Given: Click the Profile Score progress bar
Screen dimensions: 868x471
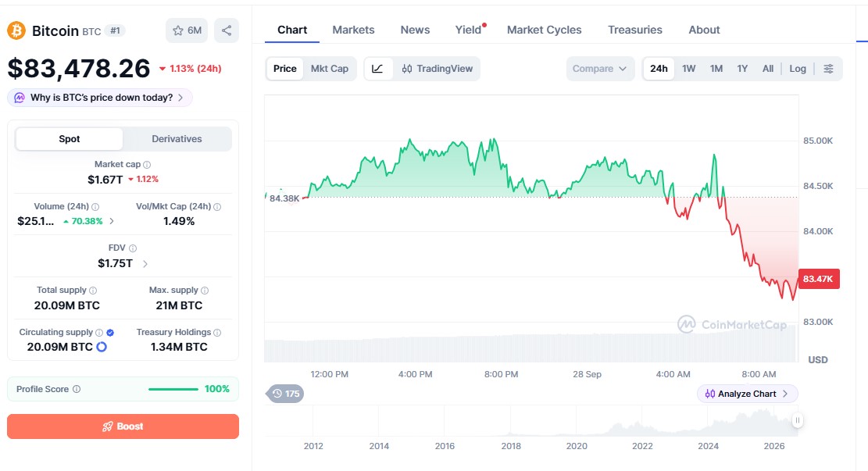Looking at the screenshot, I should click(173, 389).
